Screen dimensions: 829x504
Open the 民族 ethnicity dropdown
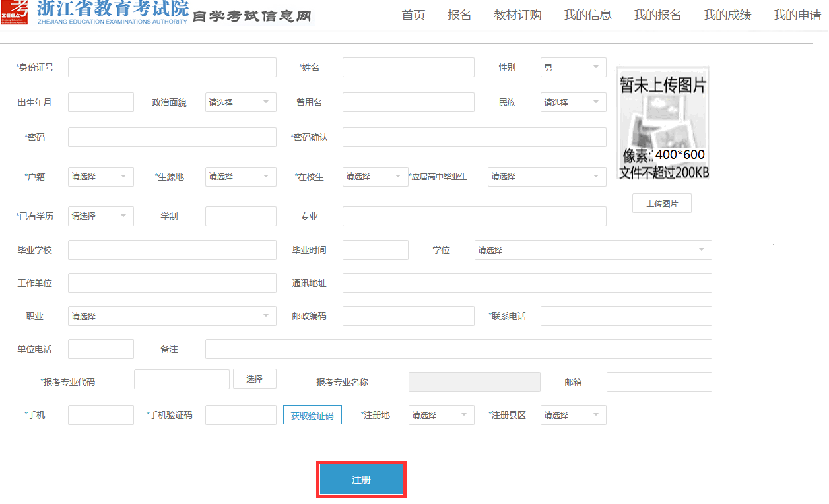572,102
